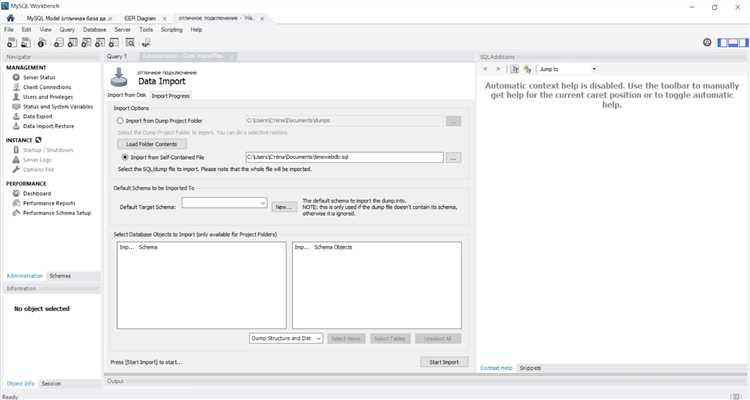Close the EER Diagram tab

click(x=165, y=19)
